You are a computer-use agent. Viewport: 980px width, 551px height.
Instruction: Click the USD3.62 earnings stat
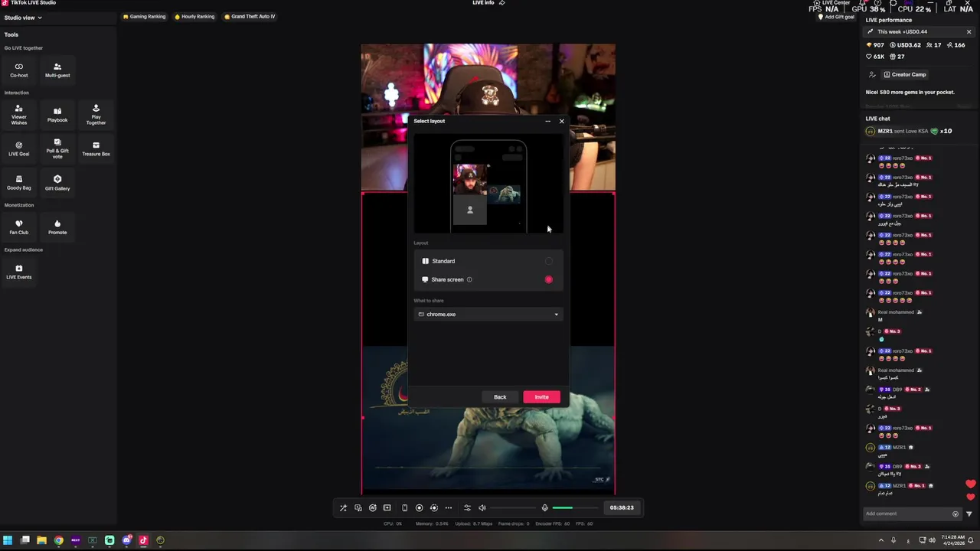coord(905,45)
